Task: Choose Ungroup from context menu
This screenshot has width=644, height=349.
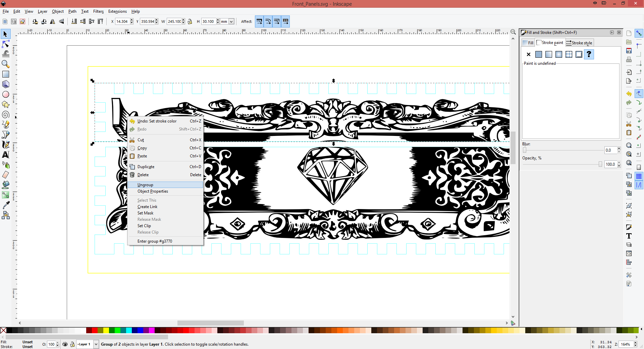Action: click(165, 185)
